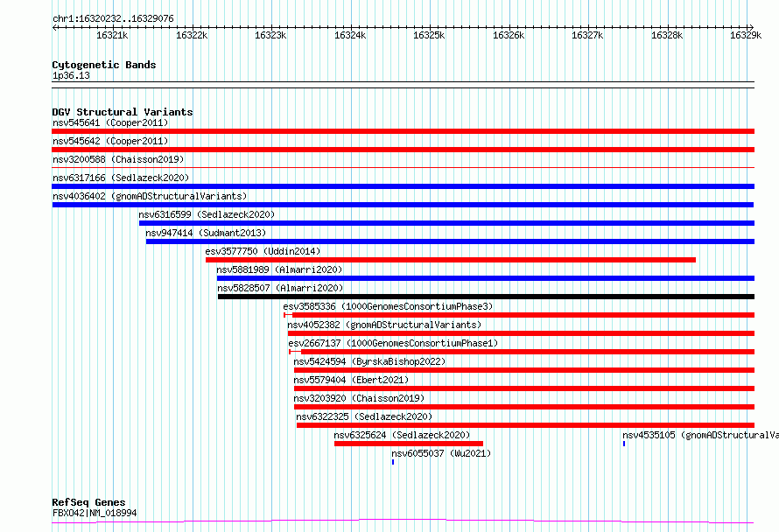
Task: Click the 16322k ruler tick label
Action: (x=192, y=35)
